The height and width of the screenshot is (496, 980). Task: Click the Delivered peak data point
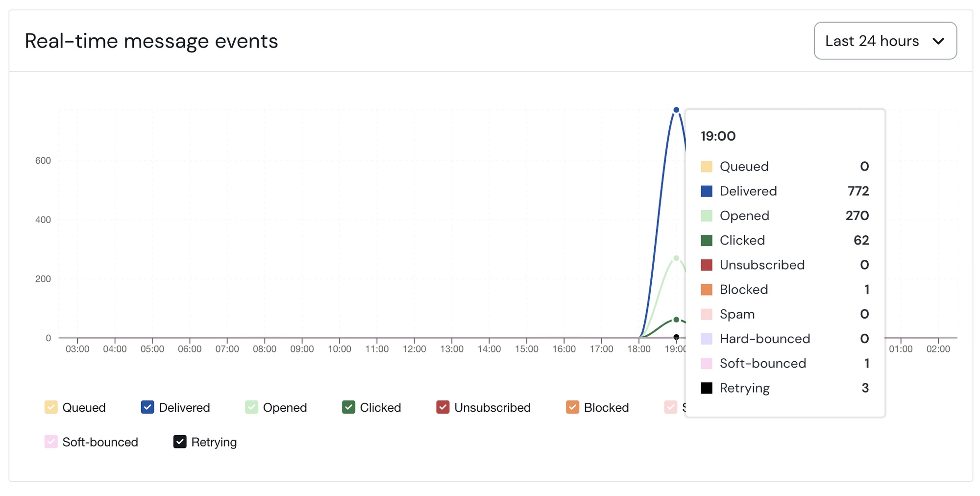tap(676, 110)
